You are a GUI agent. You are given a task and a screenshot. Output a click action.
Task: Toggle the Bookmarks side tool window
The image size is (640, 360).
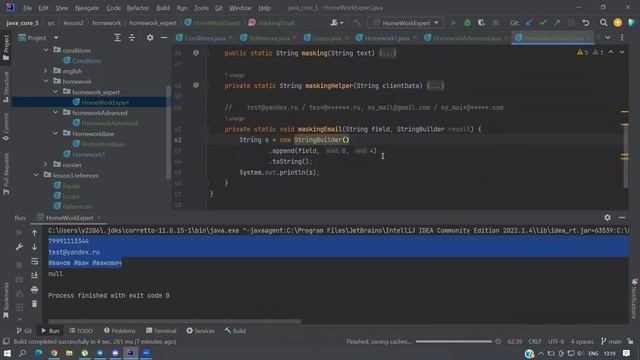click(x=6, y=300)
